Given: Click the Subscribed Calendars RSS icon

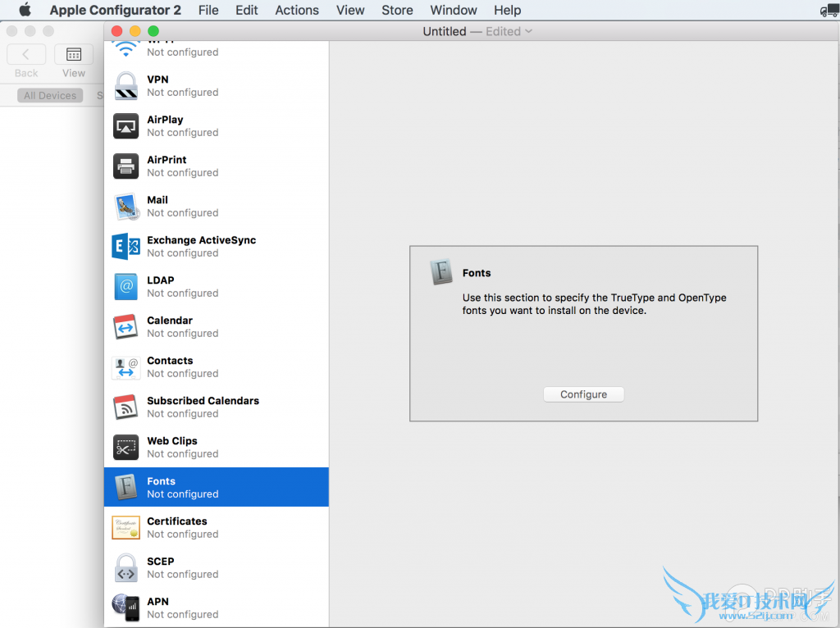Looking at the screenshot, I should 126,407.
